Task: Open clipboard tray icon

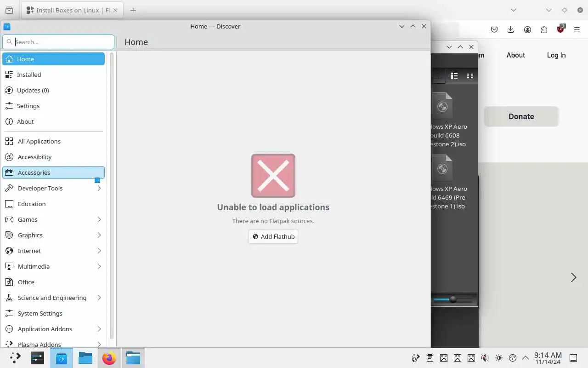Action: tap(430, 358)
